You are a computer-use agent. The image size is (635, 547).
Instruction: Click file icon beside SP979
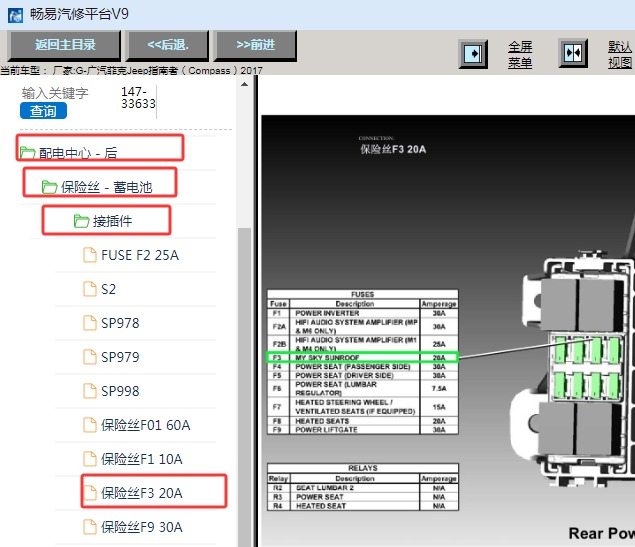[x=89, y=357]
